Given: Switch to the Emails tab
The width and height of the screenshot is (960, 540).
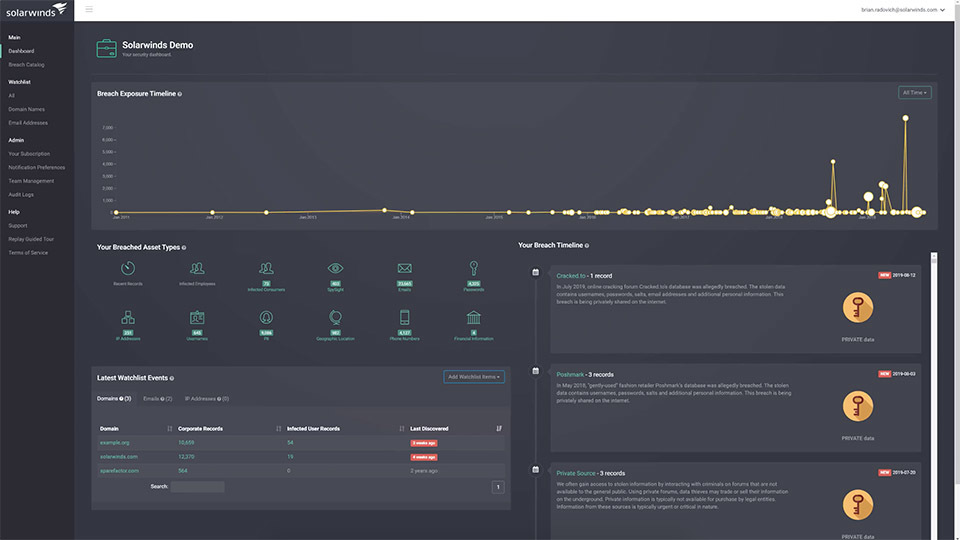Looking at the screenshot, I should tap(157, 399).
